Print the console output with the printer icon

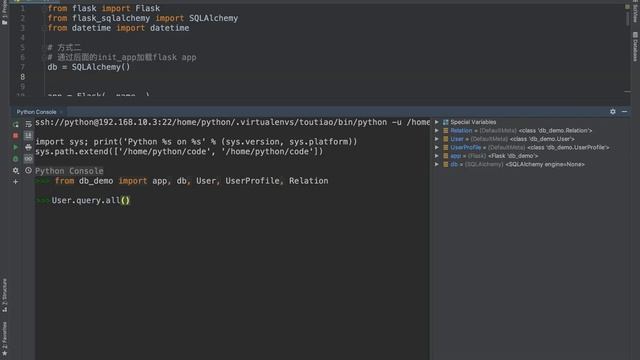point(28,147)
